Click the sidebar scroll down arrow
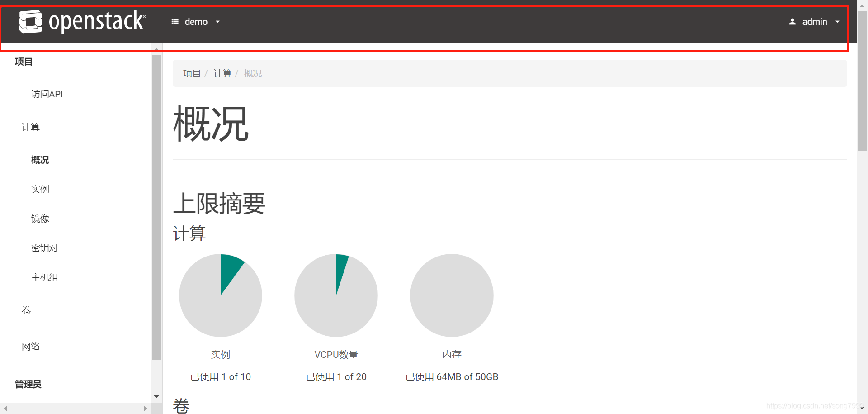Viewport: 868px width, 414px height. pyautogui.click(x=156, y=396)
